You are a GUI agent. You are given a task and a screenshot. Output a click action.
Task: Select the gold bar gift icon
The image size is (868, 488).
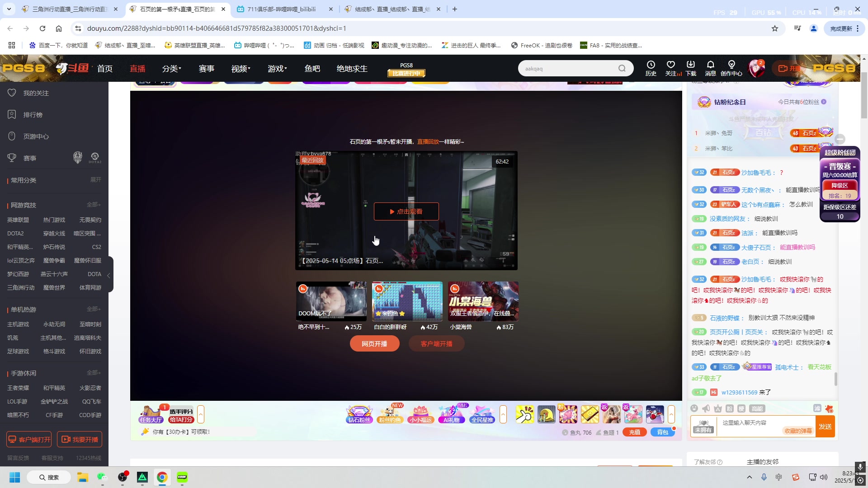tap(590, 414)
